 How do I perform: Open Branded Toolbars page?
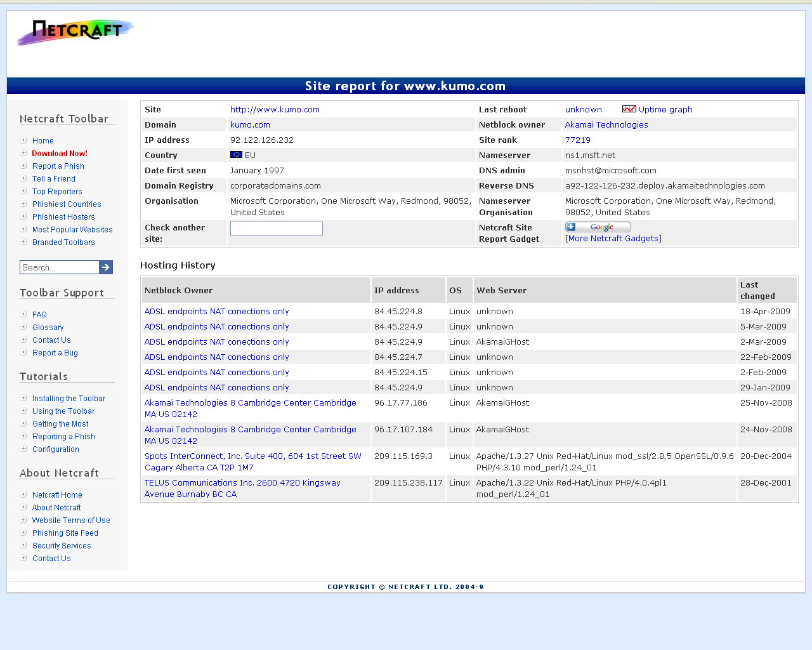point(63,242)
